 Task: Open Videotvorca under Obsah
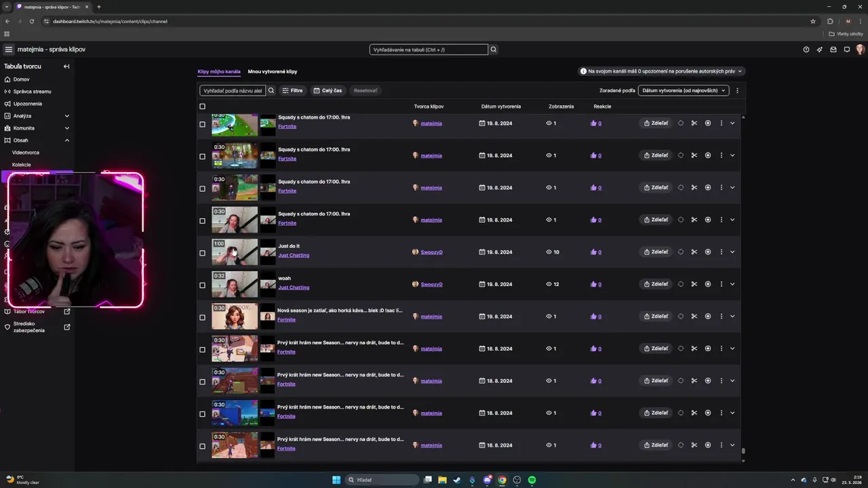click(x=26, y=152)
